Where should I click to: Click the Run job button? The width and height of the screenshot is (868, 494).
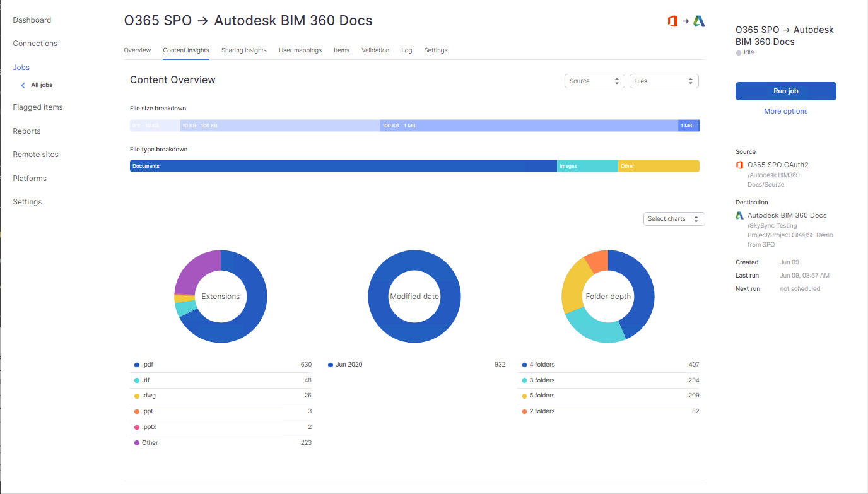point(786,91)
